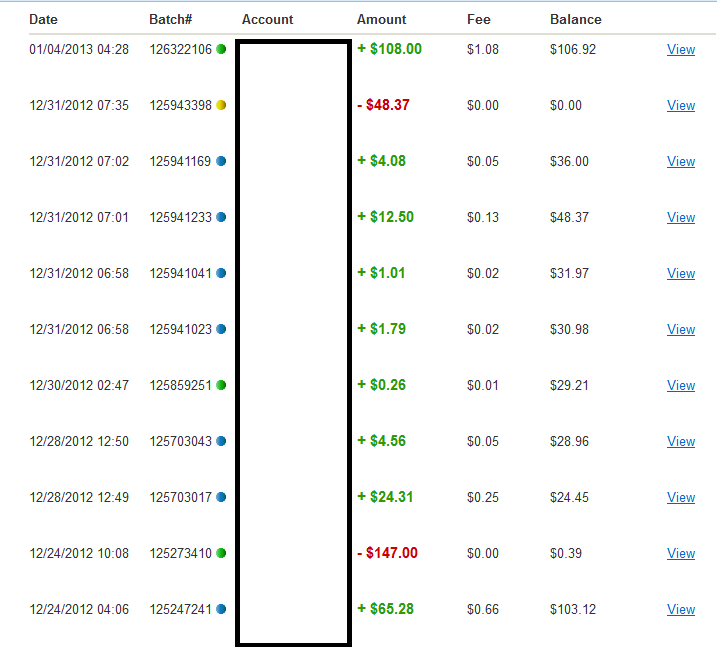The height and width of the screenshot is (647, 717).
Task: View details of the +$12.50 transaction
Action: pyautogui.click(x=680, y=217)
